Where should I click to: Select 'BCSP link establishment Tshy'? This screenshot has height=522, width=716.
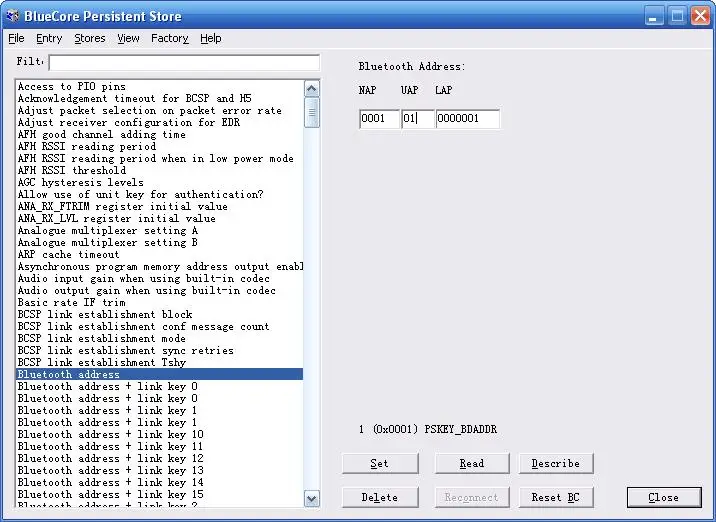159,362
